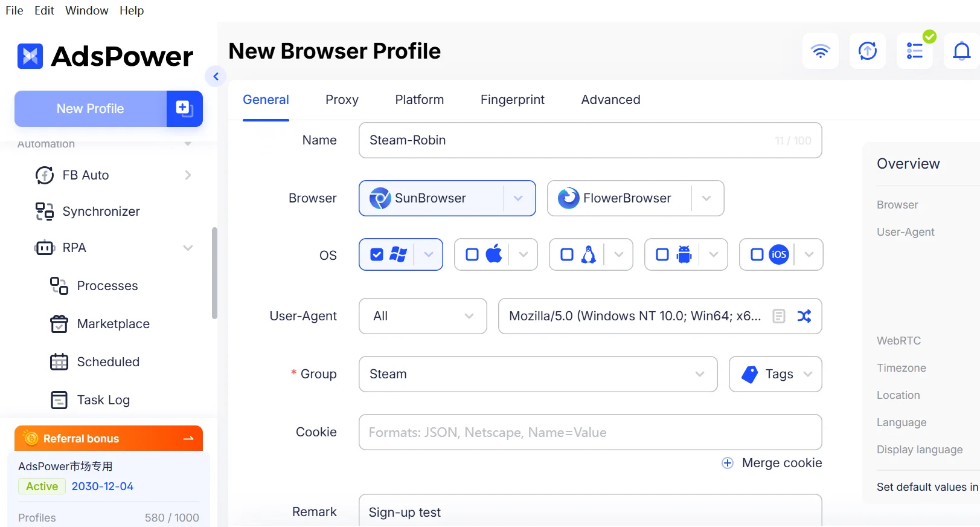Click the Task Log icon
The width and height of the screenshot is (980, 527).
pos(59,400)
